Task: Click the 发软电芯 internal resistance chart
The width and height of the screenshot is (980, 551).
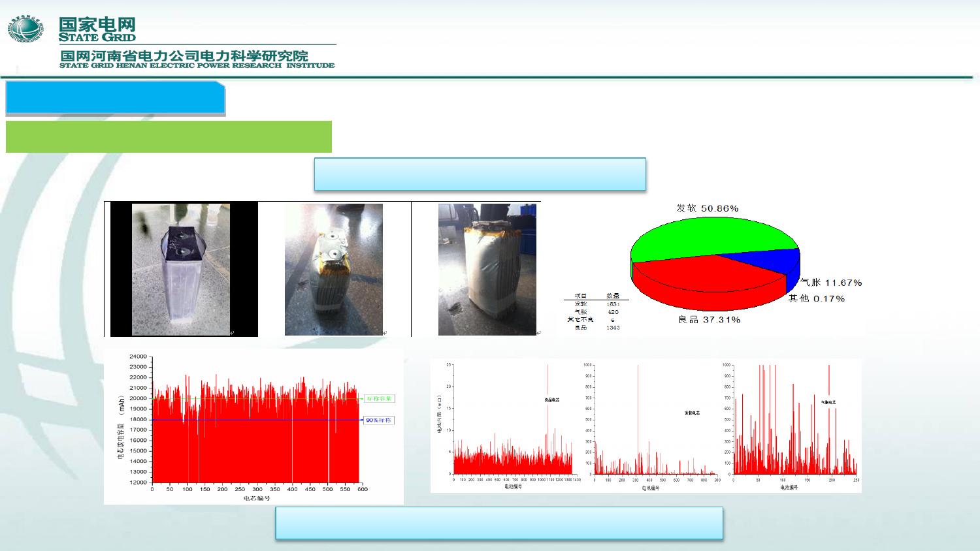Action: point(655,419)
